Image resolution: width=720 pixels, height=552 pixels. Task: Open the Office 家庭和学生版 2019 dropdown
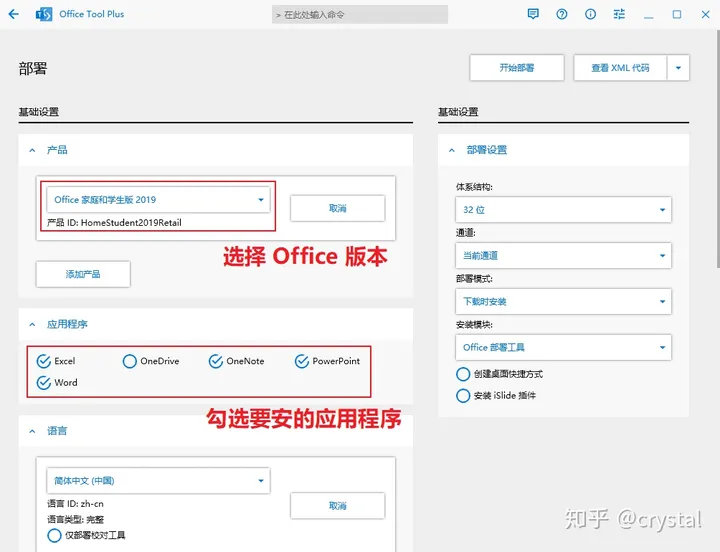158,200
